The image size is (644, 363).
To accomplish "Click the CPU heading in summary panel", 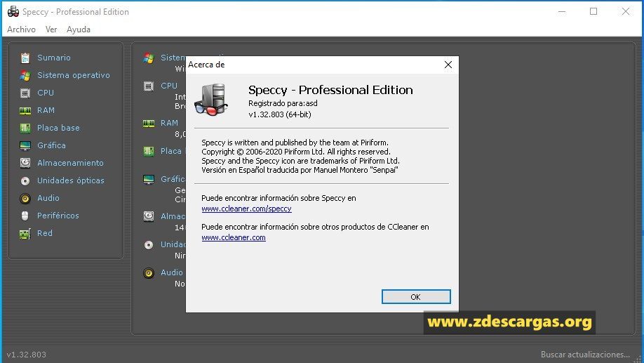I will pyautogui.click(x=169, y=86).
